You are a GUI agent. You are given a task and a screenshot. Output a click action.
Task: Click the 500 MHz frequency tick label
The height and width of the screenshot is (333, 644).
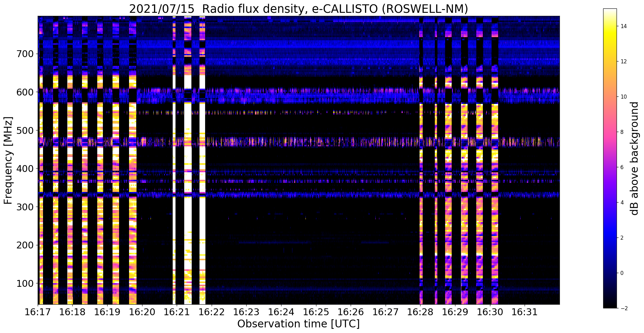[x=25, y=130]
